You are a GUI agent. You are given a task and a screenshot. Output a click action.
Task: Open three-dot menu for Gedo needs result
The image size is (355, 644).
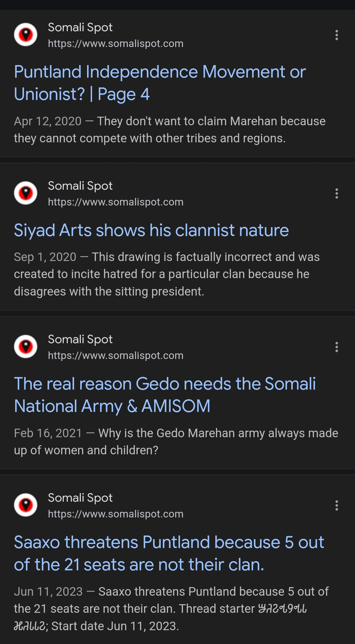pos(337,347)
